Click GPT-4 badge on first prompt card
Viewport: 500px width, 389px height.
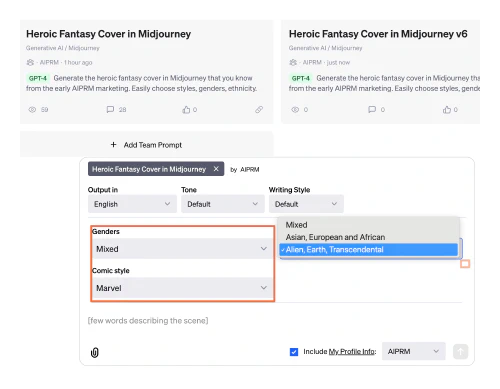pos(38,78)
